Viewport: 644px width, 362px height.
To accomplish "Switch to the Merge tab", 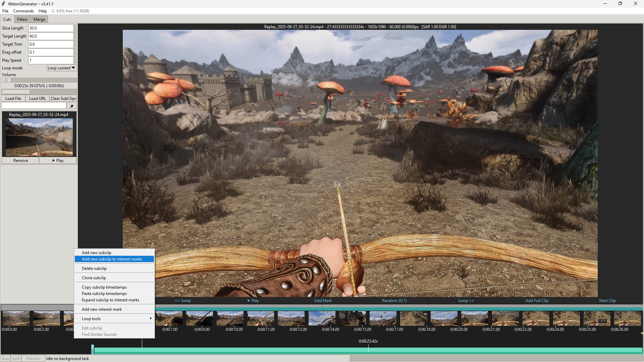I will (39, 19).
